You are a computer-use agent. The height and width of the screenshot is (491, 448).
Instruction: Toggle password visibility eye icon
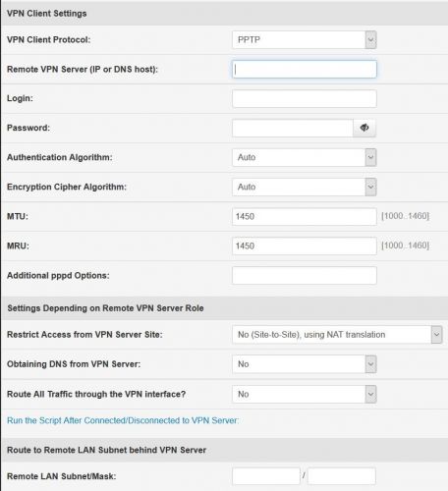(364, 128)
